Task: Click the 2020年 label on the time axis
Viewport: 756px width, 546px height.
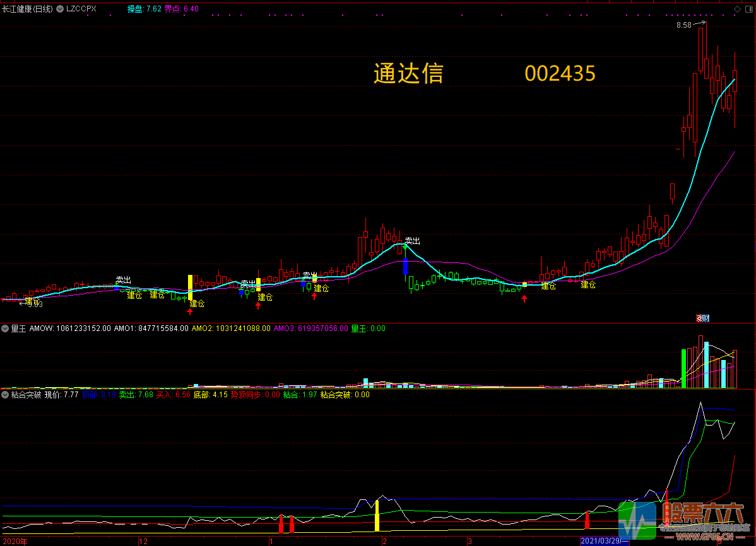Action: point(15,542)
